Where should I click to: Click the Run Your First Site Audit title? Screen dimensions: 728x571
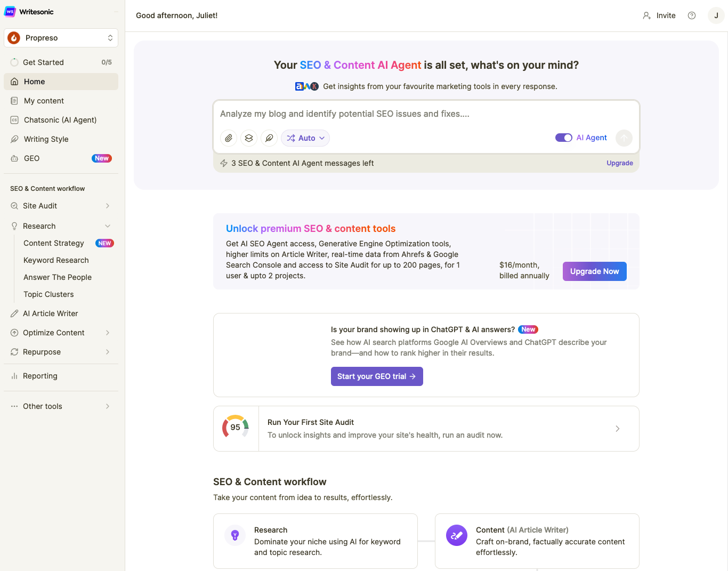pos(311,422)
